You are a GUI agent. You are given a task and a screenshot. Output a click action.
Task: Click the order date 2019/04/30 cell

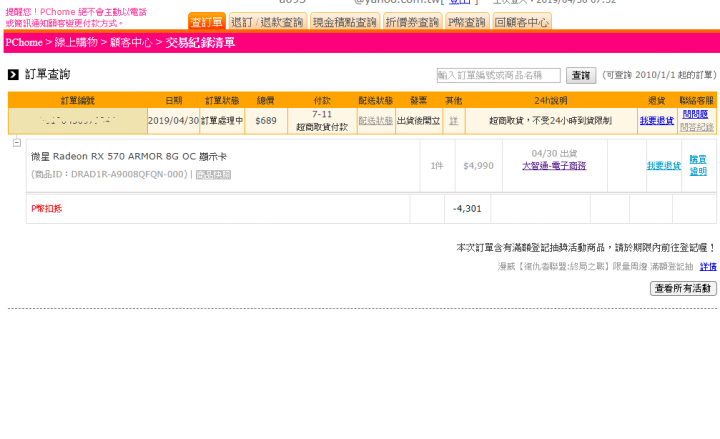[173, 120]
